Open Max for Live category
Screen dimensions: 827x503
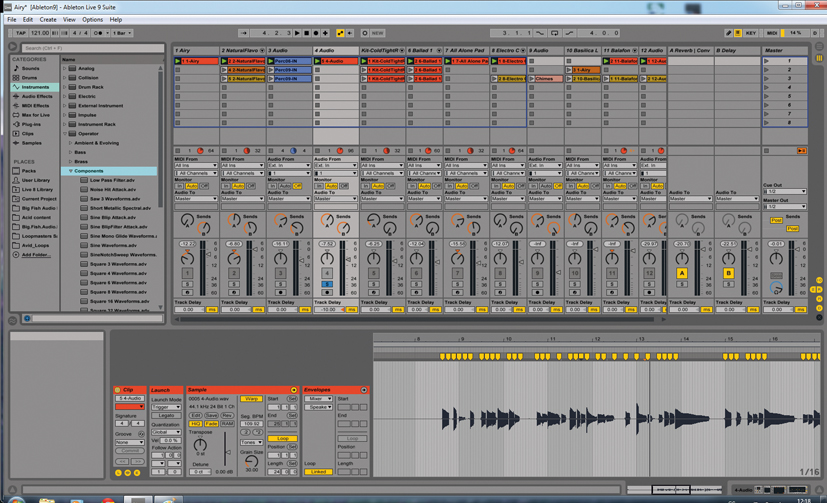click(35, 115)
